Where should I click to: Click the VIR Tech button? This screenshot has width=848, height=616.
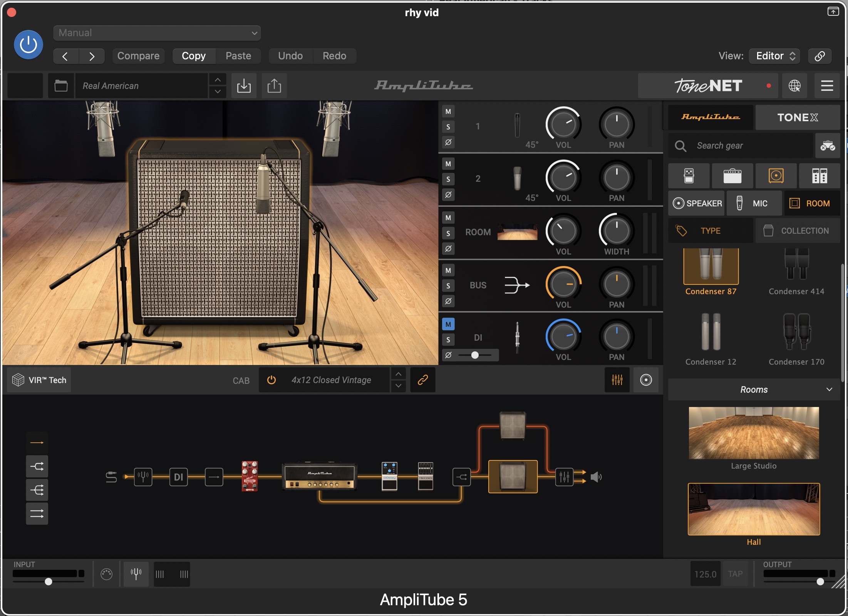39,380
